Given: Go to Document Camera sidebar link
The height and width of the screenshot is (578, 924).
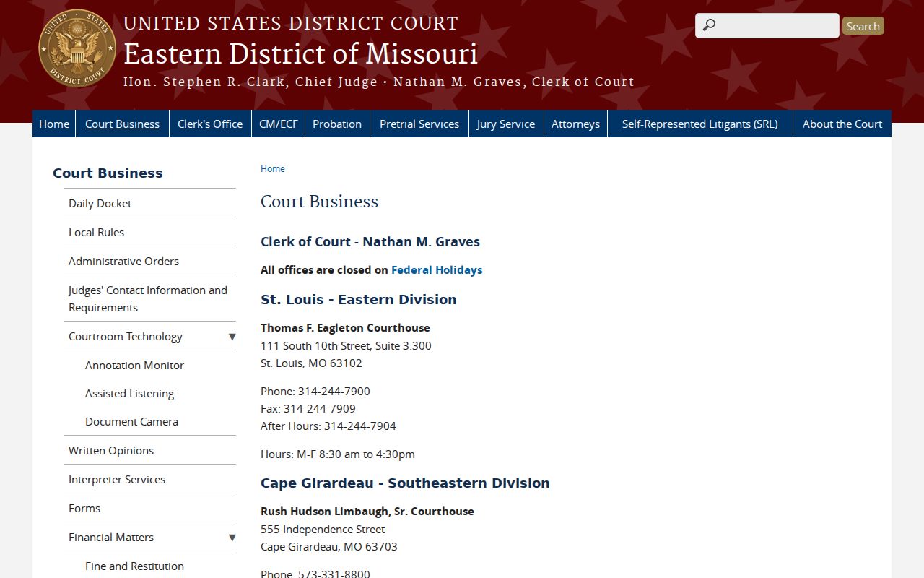Looking at the screenshot, I should click(131, 421).
